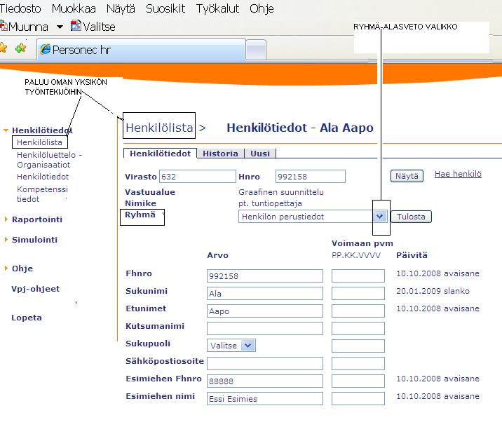This screenshot has width=502, height=448.
Task: Click the Valitse toolbar icon
Action: click(76, 25)
